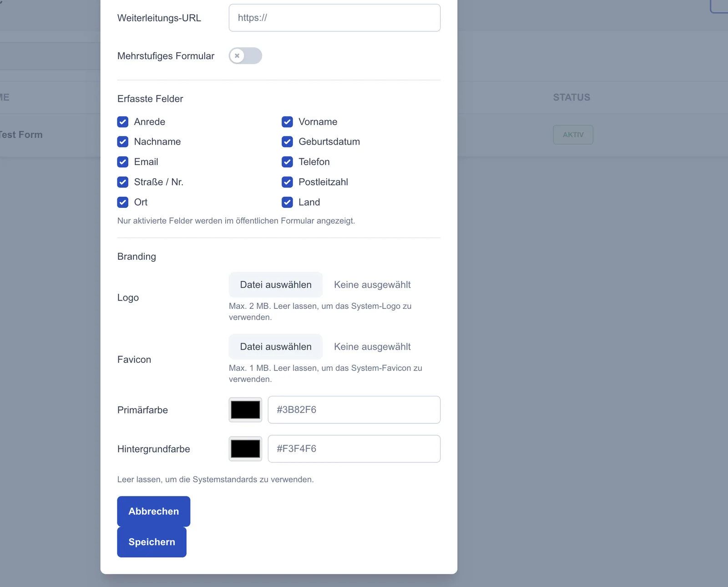Disable the Geburtsdatum field checkbox

click(x=287, y=142)
